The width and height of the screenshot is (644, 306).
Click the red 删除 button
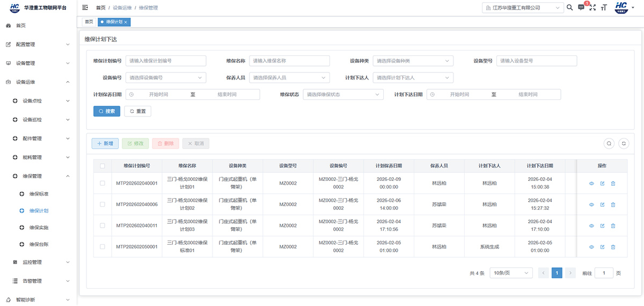click(165, 143)
